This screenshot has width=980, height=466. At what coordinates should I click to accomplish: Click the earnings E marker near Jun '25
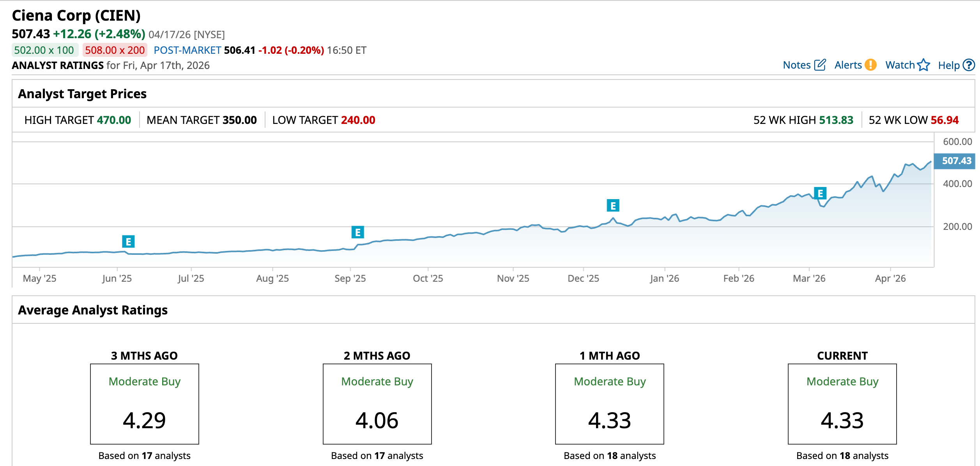[128, 242]
